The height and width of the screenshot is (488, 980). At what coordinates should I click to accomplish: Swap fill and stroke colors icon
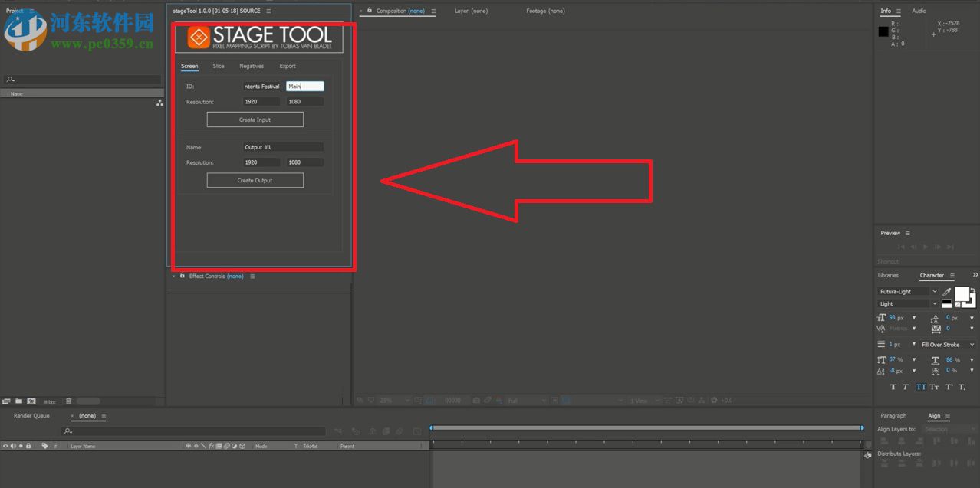[973, 290]
